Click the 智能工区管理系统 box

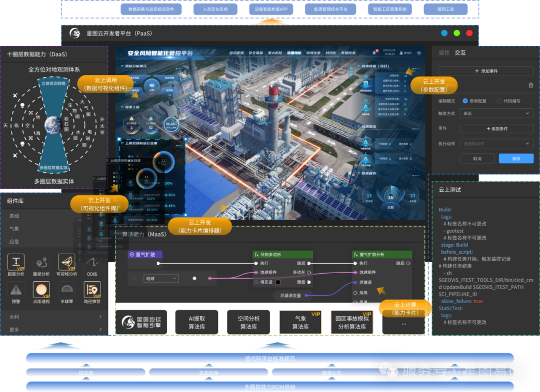(390, 9)
